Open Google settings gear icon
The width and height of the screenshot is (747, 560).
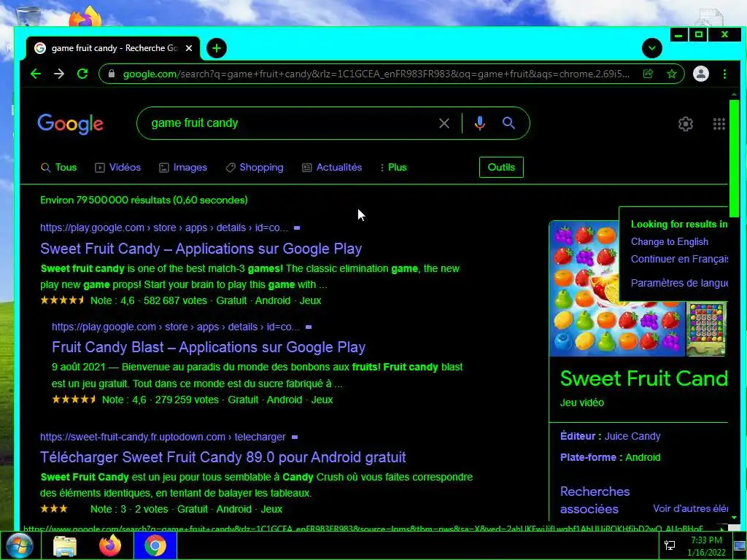pos(686,124)
